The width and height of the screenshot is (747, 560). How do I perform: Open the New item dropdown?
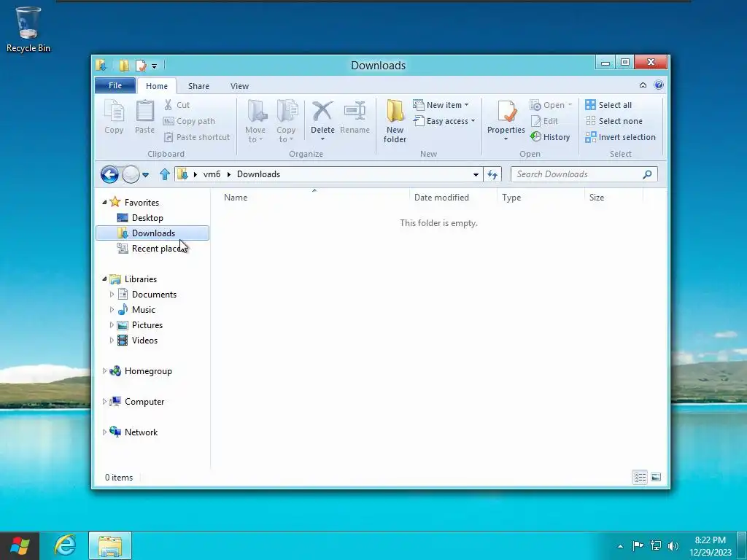441,105
